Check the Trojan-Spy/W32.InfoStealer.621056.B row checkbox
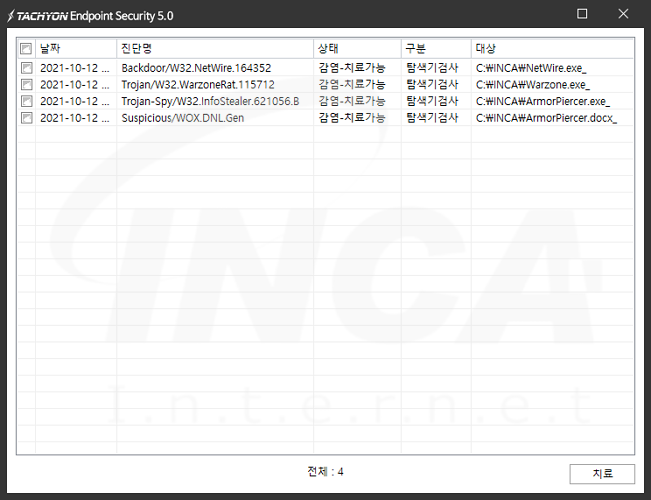651x500 pixels. (27, 101)
